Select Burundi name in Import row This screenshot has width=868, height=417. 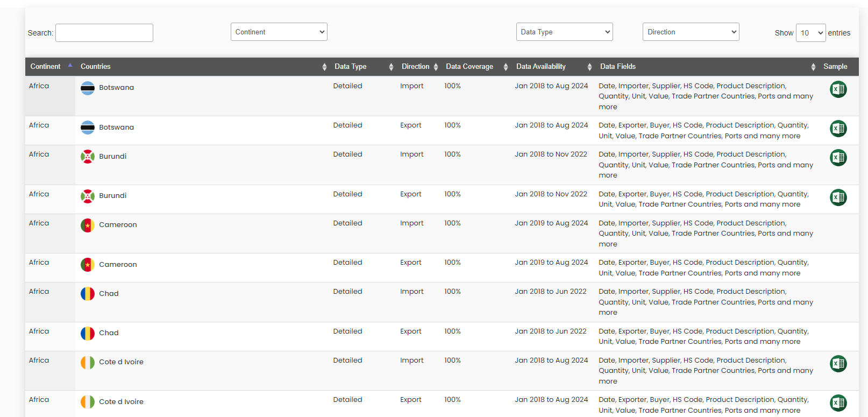point(112,157)
